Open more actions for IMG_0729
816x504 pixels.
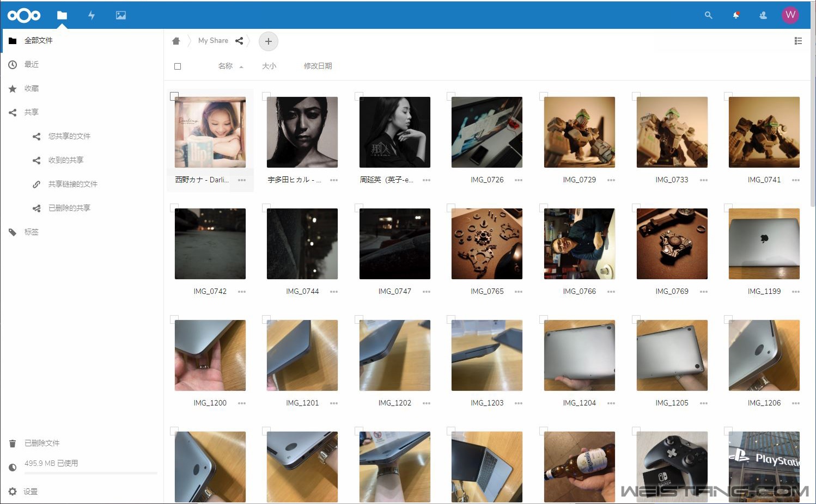611,180
